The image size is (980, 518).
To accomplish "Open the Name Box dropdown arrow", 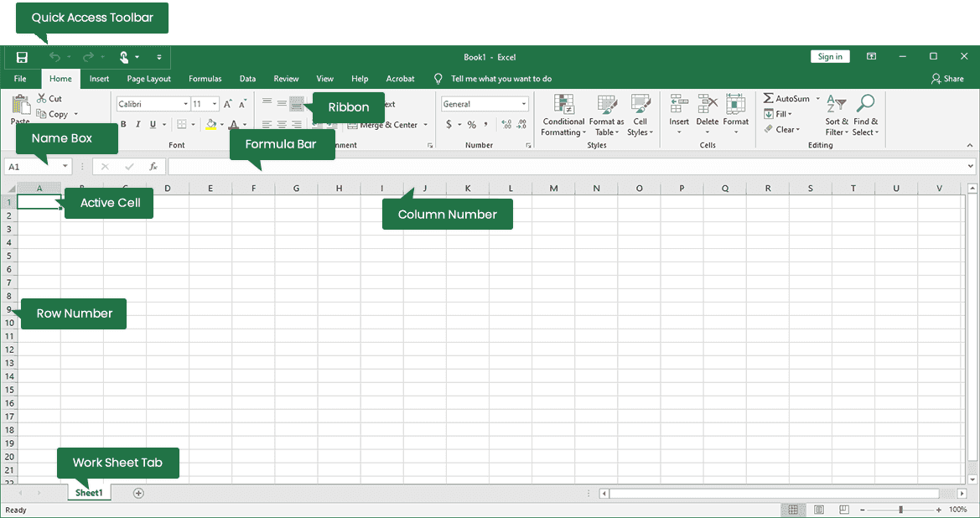I will click(x=65, y=167).
